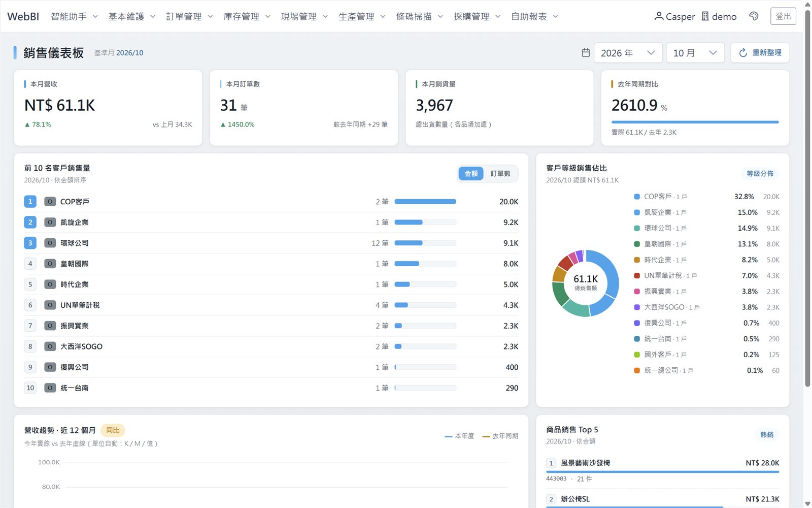Open the 庫存管理 menu

[x=247, y=16]
